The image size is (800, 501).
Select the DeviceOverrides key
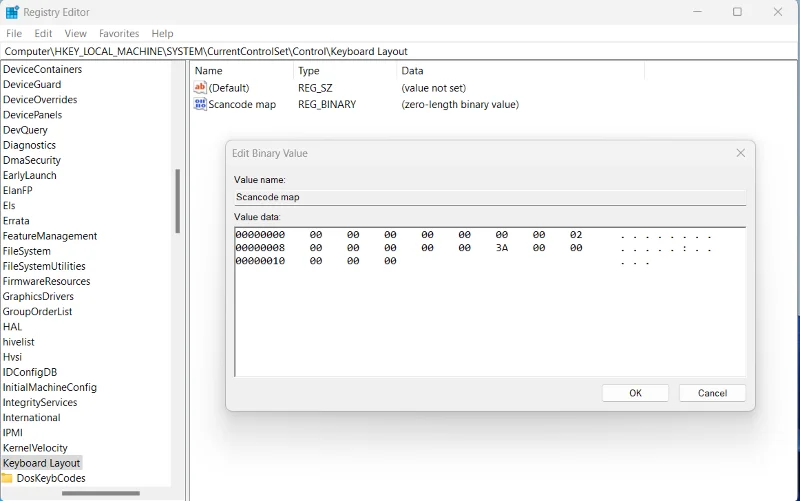pos(40,99)
